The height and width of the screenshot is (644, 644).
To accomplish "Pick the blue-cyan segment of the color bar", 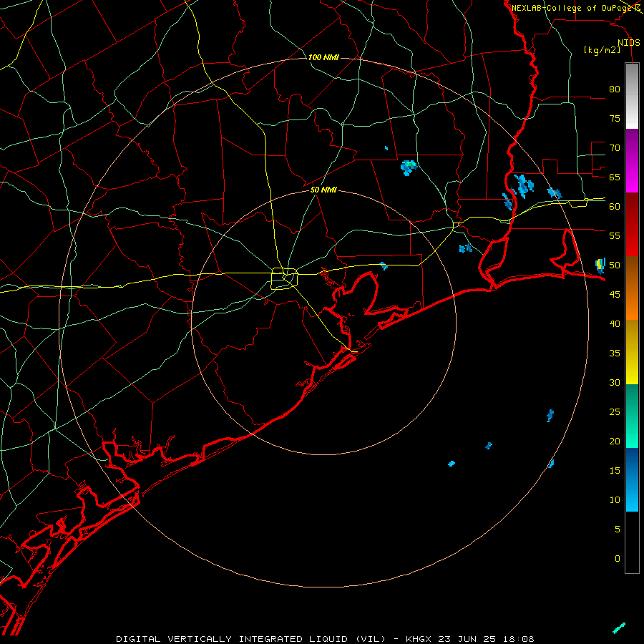I will click(x=632, y=479).
